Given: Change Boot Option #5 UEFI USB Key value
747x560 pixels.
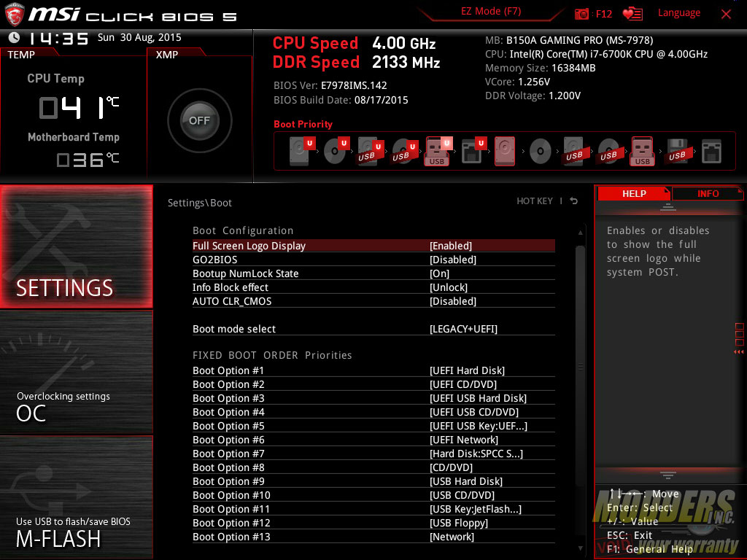Looking at the screenshot, I should pyautogui.click(x=479, y=426).
